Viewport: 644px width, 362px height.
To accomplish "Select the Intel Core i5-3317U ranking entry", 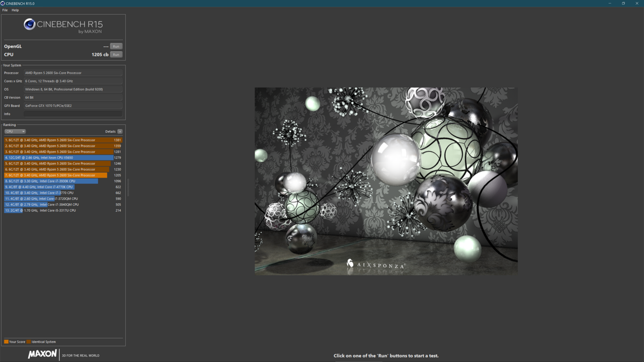I will 63,210.
